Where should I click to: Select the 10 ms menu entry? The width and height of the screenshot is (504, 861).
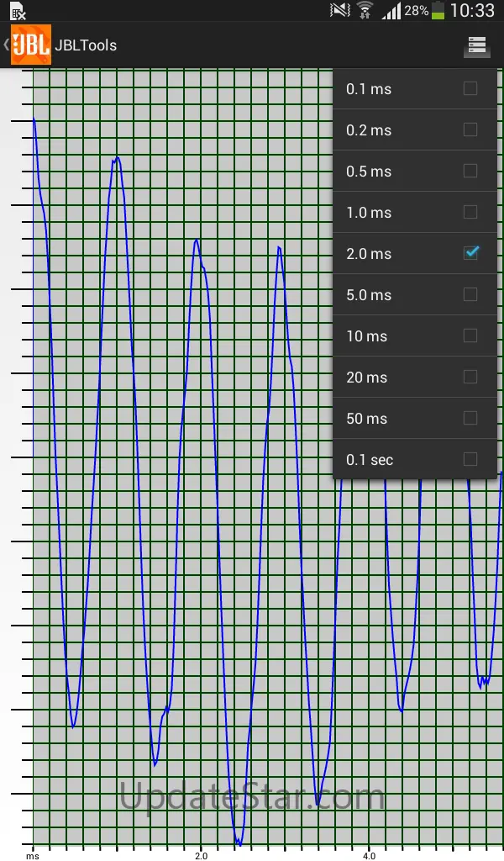click(x=415, y=335)
